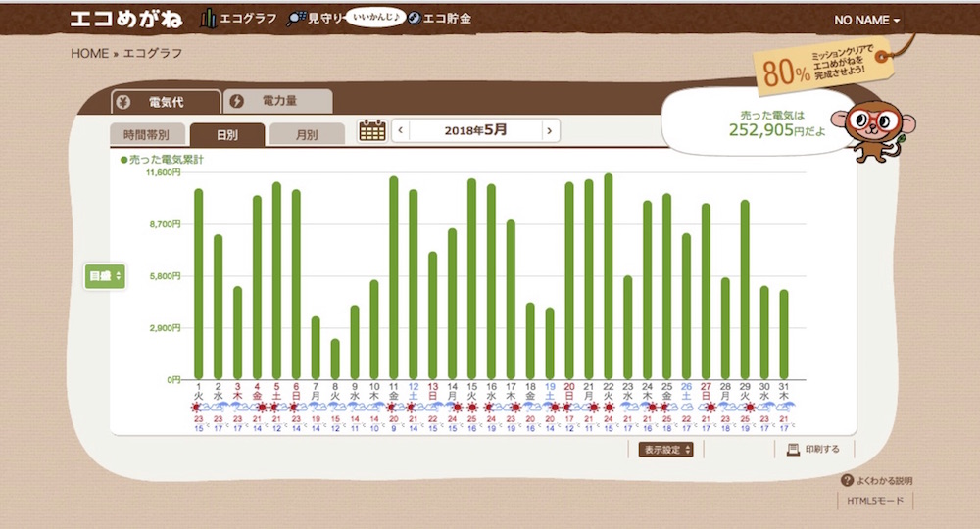The image size is (980, 529).
Task: Click the bar for May 31
Action: [784, 334]
